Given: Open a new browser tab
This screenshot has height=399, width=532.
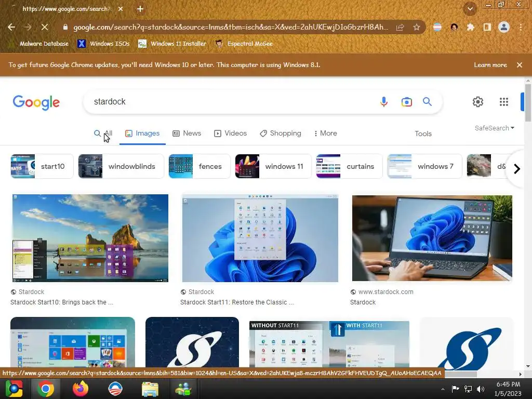Looking at the screenshot, I should (140, 9).
